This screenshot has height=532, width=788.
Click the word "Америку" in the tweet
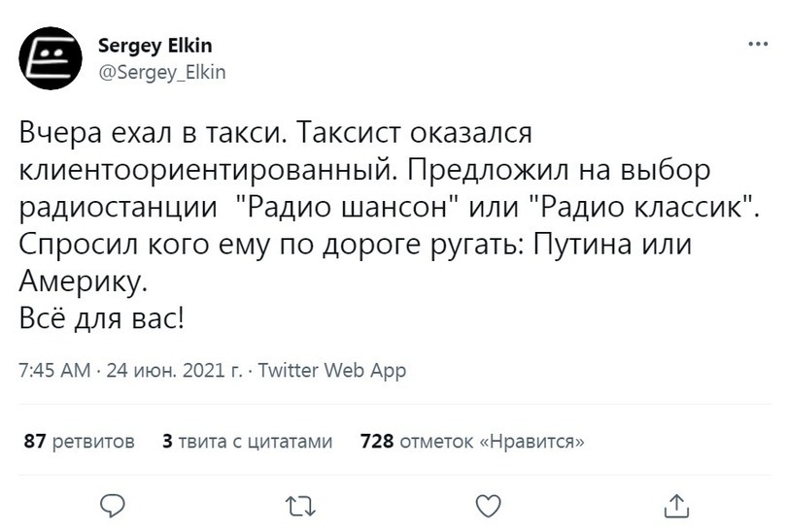[86, 283]
